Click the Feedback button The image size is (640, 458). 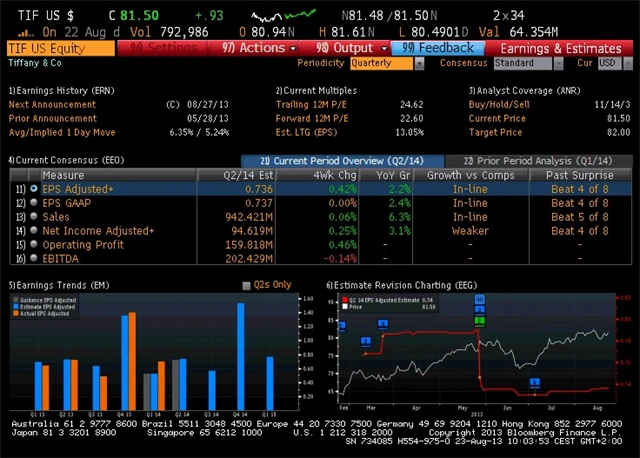(x=439, y=48)
